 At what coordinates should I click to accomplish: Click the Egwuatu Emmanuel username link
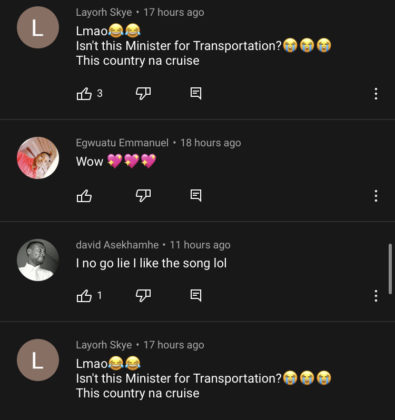(x=122, y=143)
